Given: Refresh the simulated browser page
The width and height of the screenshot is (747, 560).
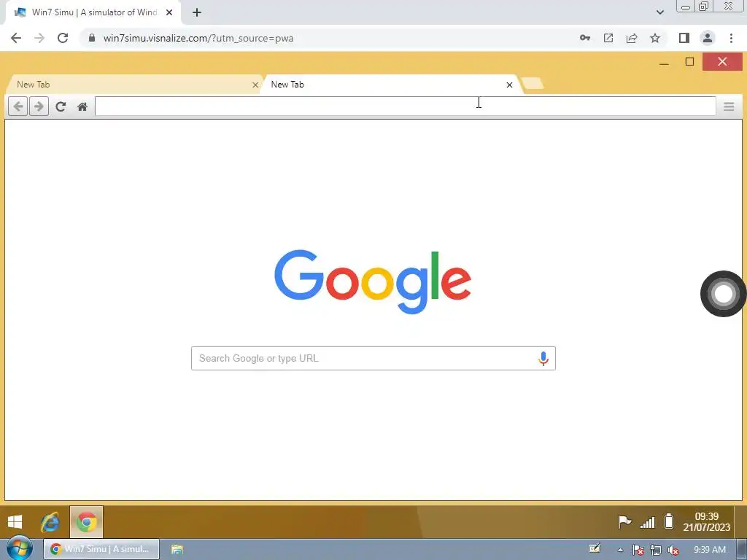Looking at the screenshot, I should click(61, 106).
